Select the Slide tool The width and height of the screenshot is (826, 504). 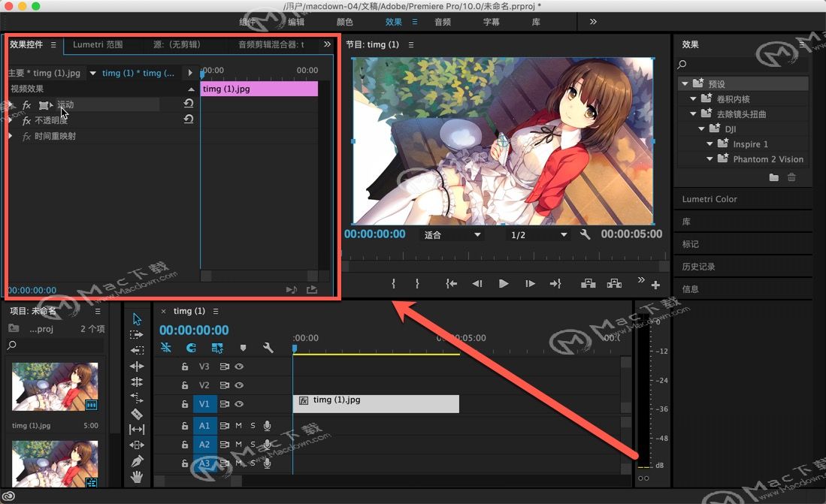137,445
